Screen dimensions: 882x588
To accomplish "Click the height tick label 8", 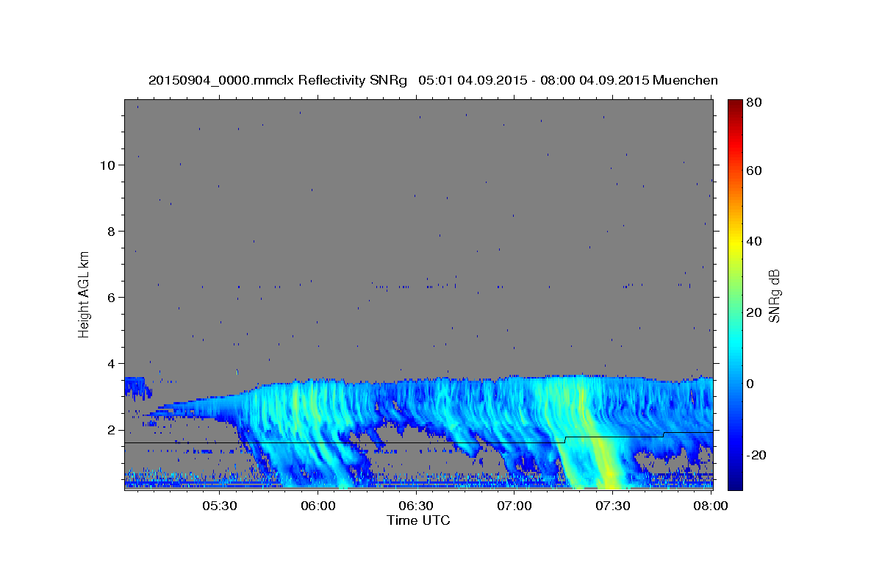I will coord(112,231).
